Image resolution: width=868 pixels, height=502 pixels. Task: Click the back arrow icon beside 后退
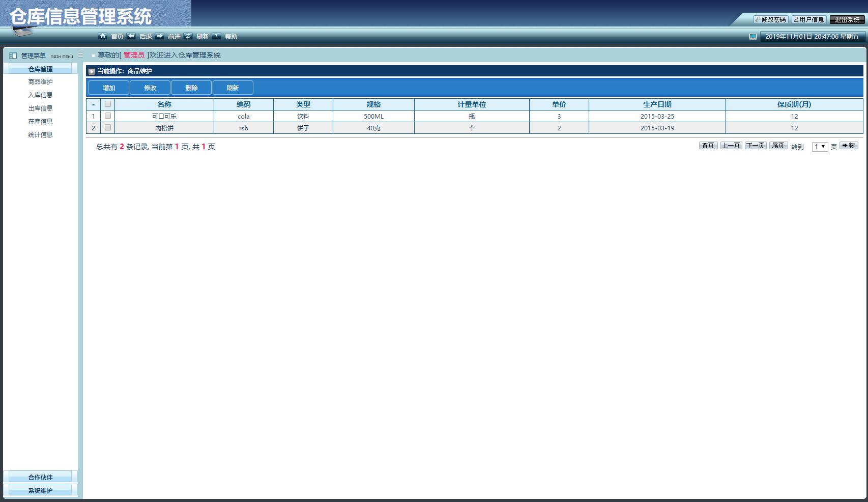(131, 36)
